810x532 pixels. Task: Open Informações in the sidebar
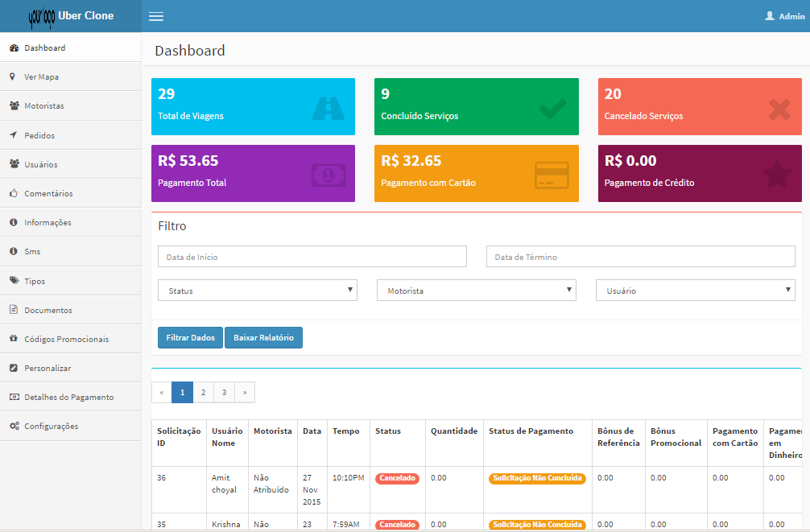[x=71, y=222]
